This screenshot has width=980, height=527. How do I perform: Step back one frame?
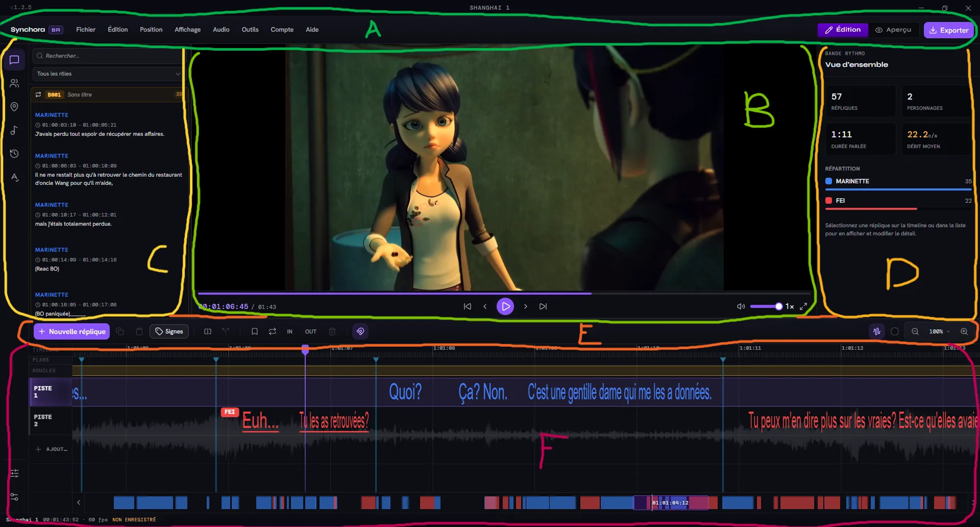click(x=485, y=306)
